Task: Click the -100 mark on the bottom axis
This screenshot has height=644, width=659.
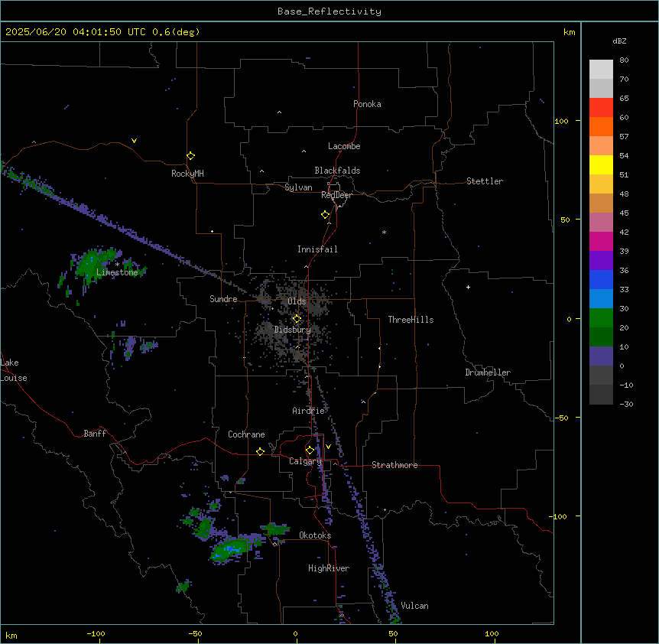Action: 96,633
